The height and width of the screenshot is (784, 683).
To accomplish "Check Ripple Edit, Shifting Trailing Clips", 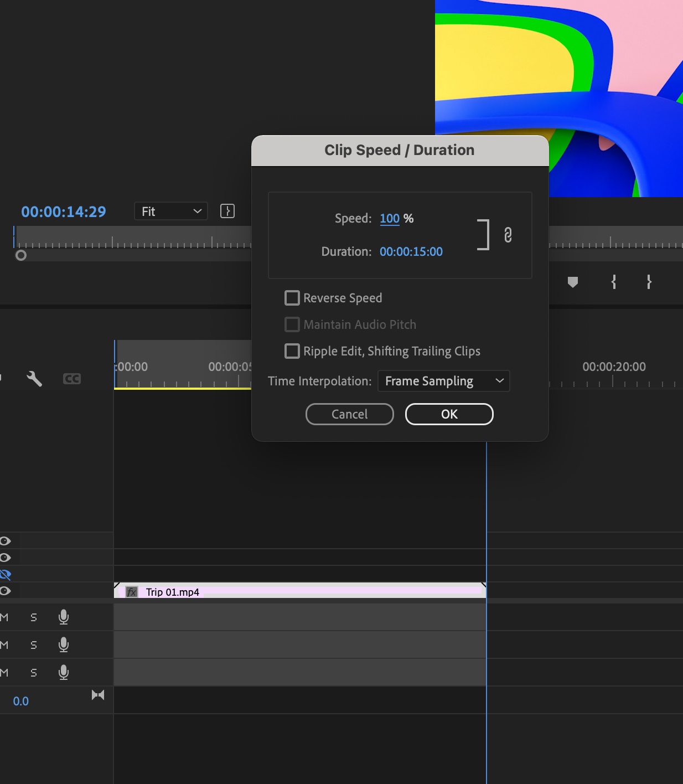I will 292,350.
